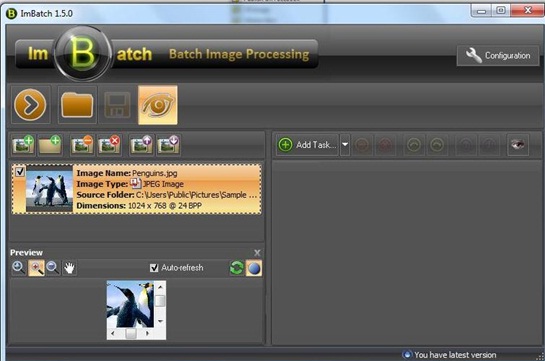Toggle the blue sphere preview button
This screenshot has height=361, width=545.
[x=254, y=268]
